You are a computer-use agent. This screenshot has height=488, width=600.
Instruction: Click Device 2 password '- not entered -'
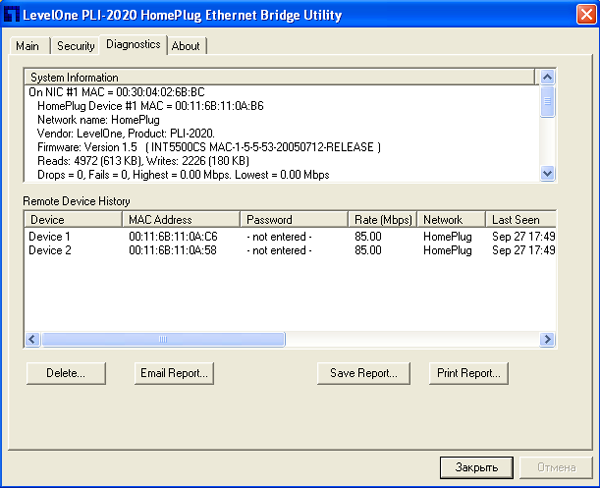click(279, 250)
